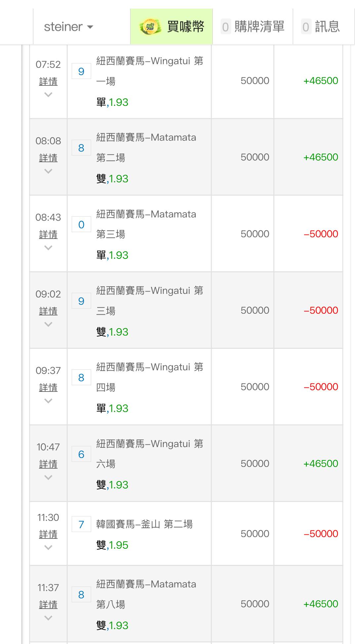This screenshot has width=355, height=644.
Task: Click number badge 7 for 韓國賽馬 釜山 第二場
Action: [x=81, y=525]
